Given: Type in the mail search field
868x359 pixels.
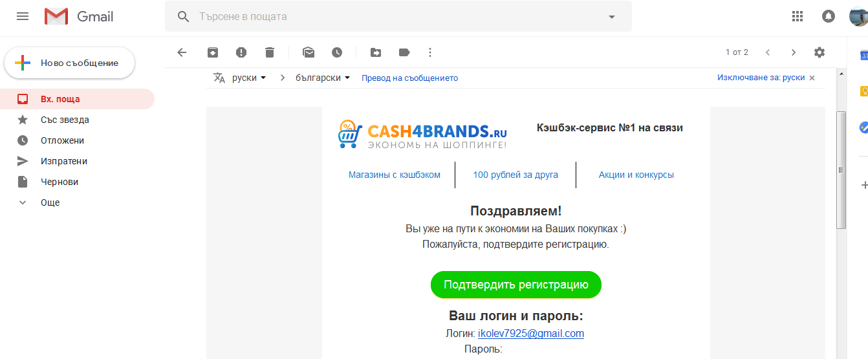Looking at the screenshot, I should (398, 16).
